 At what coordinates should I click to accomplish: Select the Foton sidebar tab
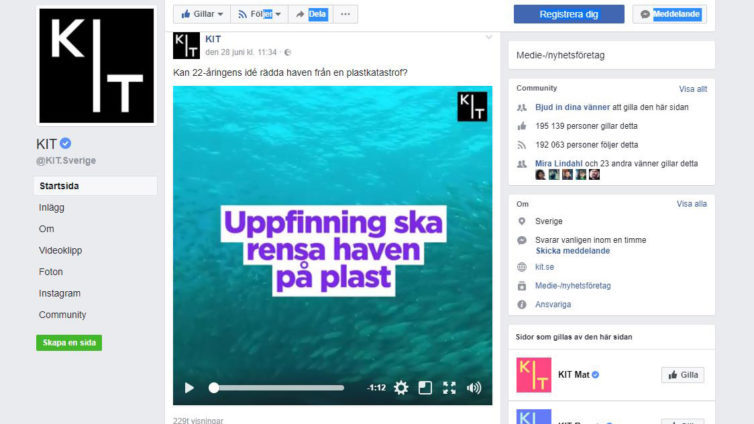(50, 272)
